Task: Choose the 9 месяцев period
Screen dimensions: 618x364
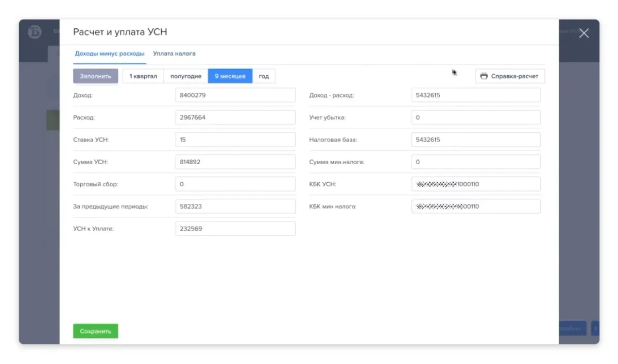Action: click(x=230, y=76)
